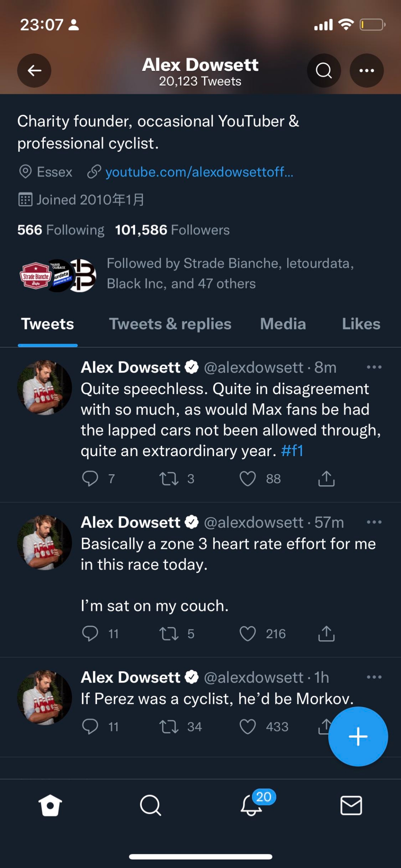Screen dimensions: 401x868
Task: Go to the Home timeline
Action: tap(50, 805)
